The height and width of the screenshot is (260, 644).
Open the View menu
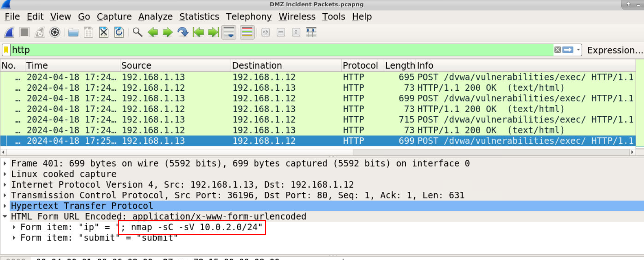pyautogui.click(x=60, y=17)
